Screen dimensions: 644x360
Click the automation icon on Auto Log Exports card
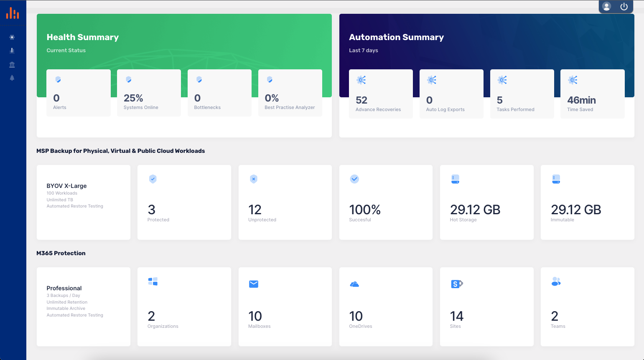point(432,80)
